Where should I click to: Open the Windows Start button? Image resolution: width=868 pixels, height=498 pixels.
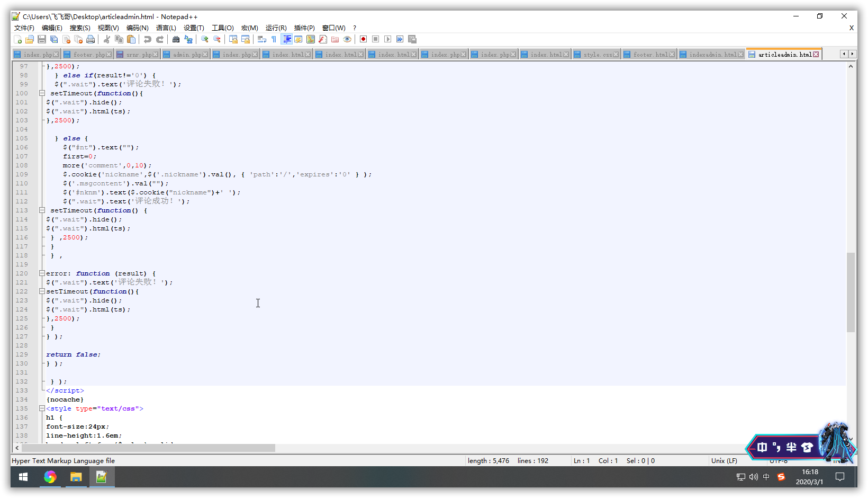coord(23,477)
